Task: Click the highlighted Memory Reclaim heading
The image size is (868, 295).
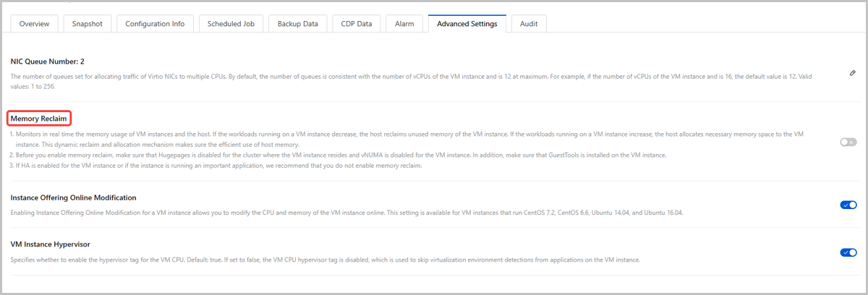Action: pos(40,119)
